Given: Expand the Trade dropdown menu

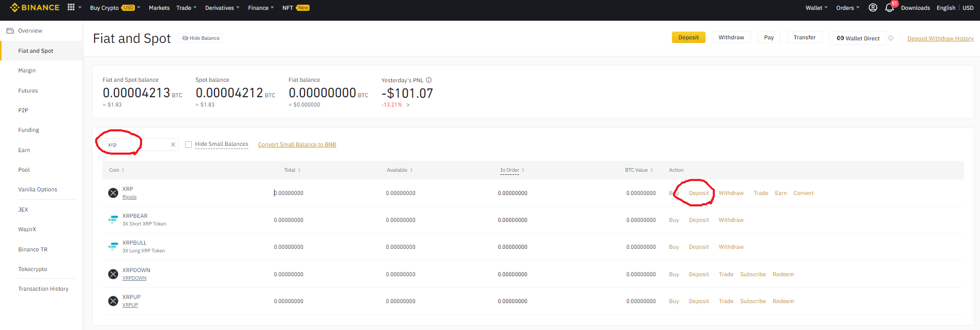Looking at the screenshot, I should 195,8.
